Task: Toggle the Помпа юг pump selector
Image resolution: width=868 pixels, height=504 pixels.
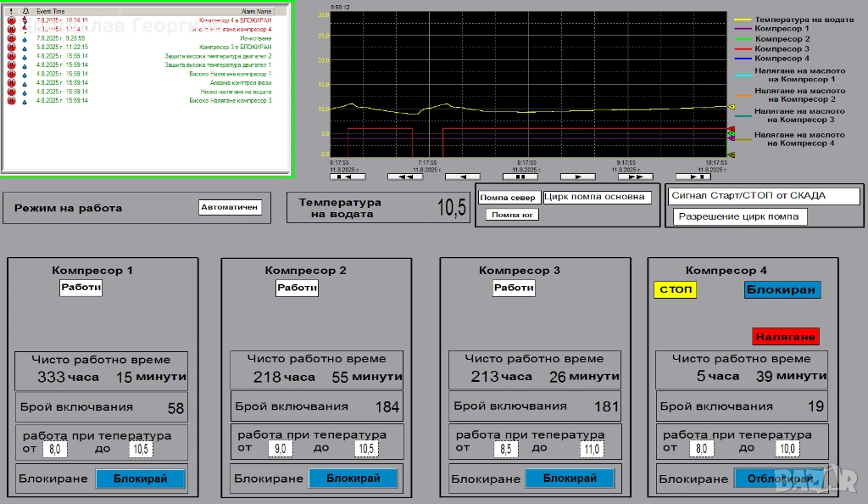Action: [x=511, y=215]
